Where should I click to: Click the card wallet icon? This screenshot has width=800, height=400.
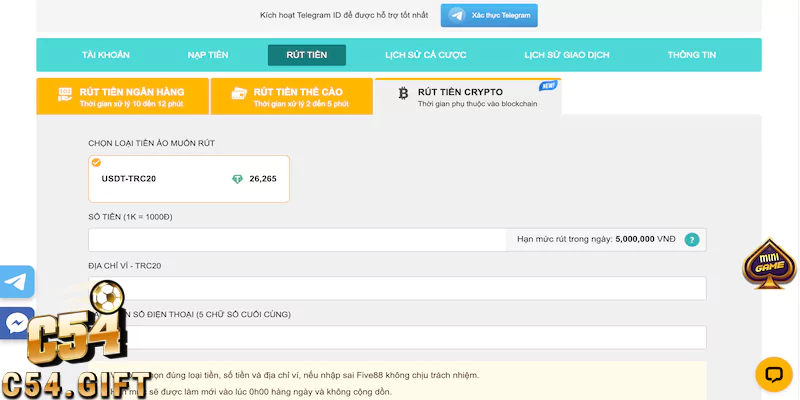[239, 94]
